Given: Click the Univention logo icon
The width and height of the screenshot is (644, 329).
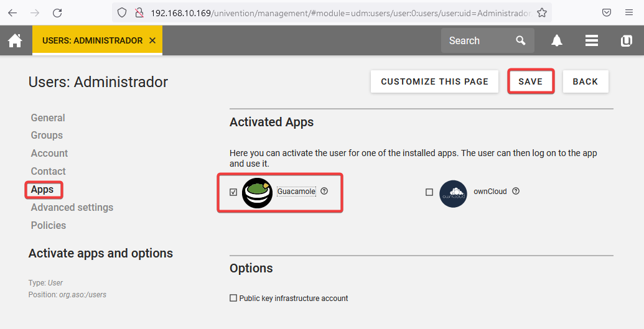Looking at the screenshot, I should pyautogui.click(x=627, y=41).
